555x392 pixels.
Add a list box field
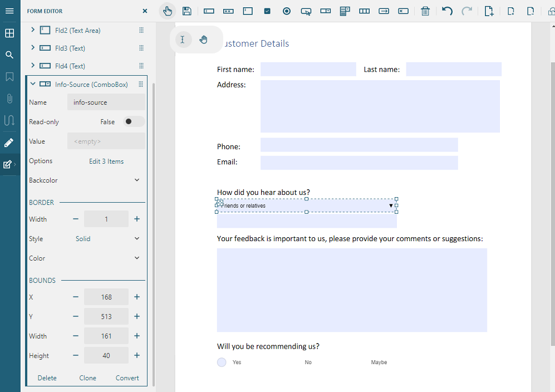[345, 11]
